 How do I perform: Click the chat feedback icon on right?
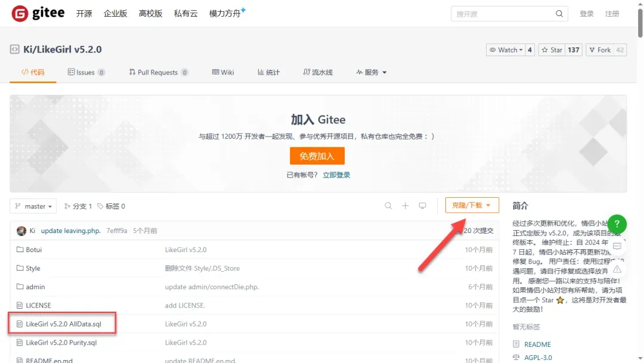pyautogui.click(x=617, y=246)
